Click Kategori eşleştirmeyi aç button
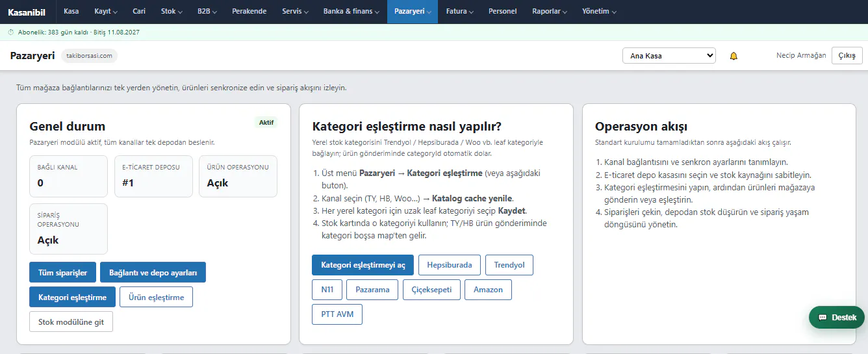 point(363,265)
